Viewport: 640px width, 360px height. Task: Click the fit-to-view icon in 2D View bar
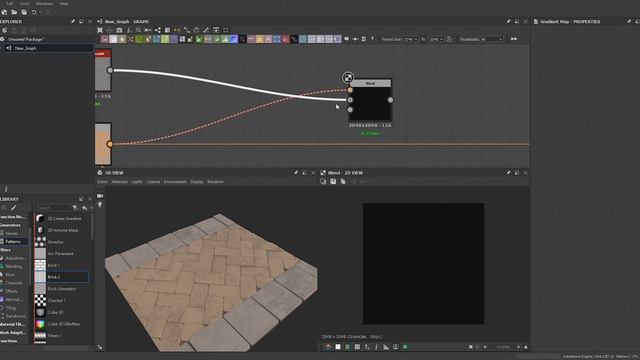click(x=471, y=347)
